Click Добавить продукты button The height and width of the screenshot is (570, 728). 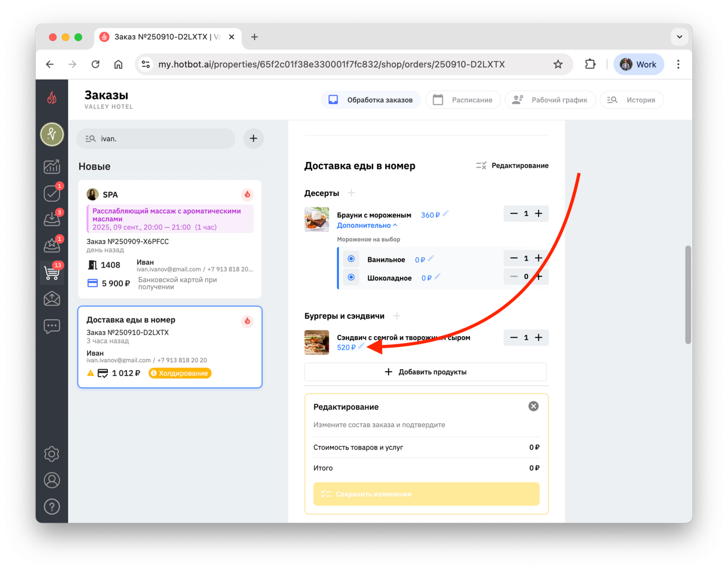(x=426, y=372)
